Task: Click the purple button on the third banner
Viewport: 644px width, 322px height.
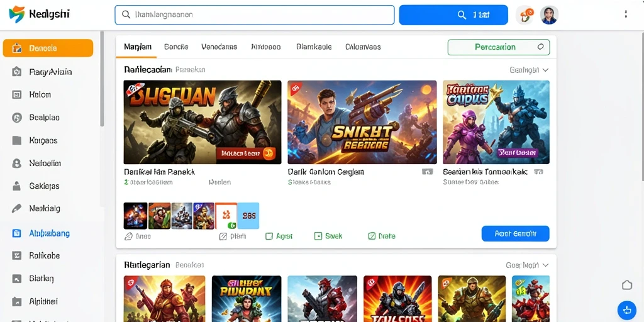Action: [518, 152]
